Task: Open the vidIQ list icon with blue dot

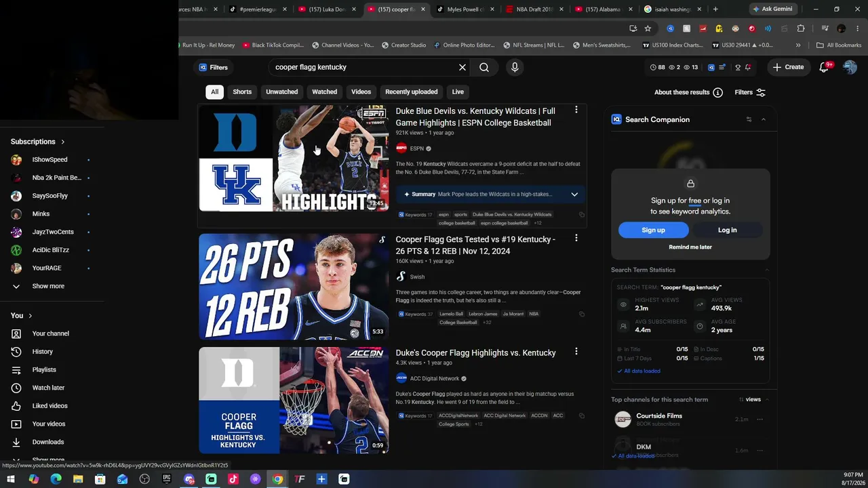Action: 723,67
